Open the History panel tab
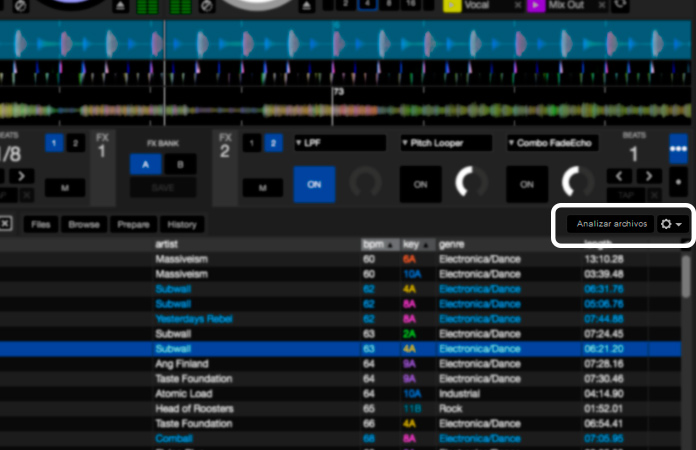This screenshot has width=696, height=450. coord(182,225)
